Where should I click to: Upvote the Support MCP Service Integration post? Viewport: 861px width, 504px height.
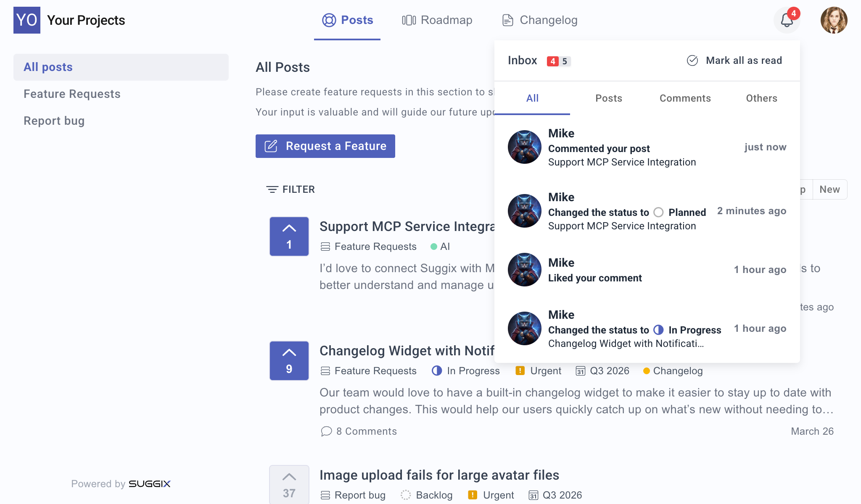[x=289, y=236]
